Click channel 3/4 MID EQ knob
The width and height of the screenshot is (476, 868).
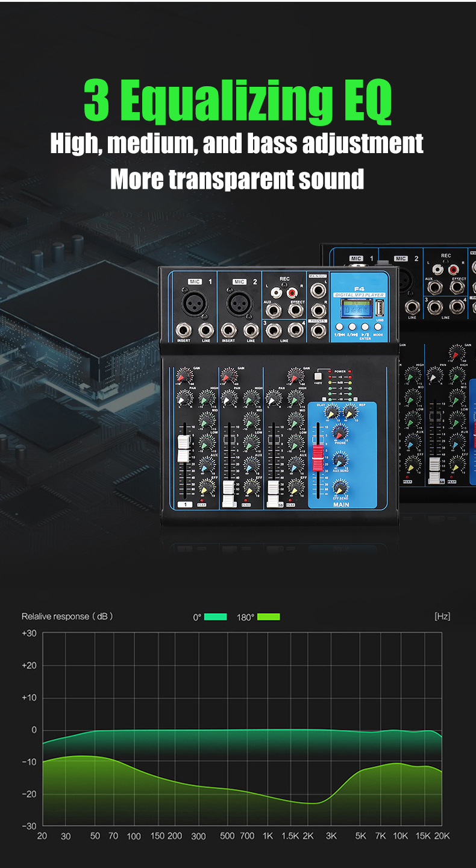[295, 421]
